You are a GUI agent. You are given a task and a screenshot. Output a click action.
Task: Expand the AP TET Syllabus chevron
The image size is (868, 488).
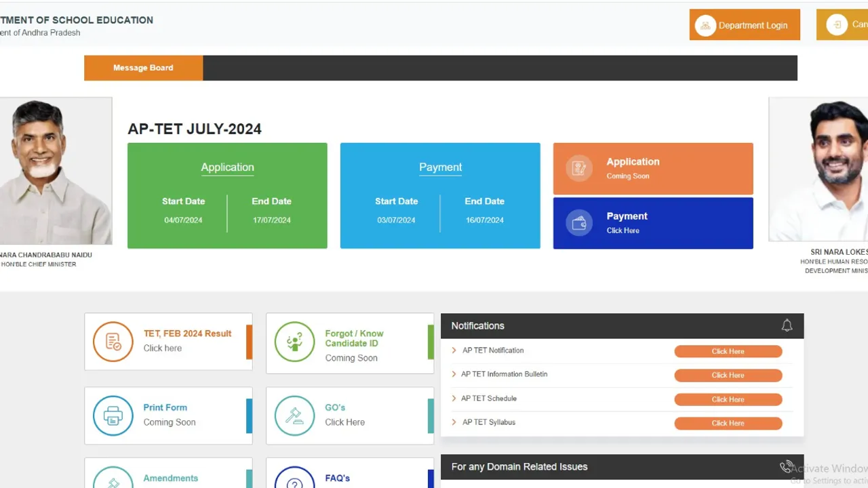454,422
